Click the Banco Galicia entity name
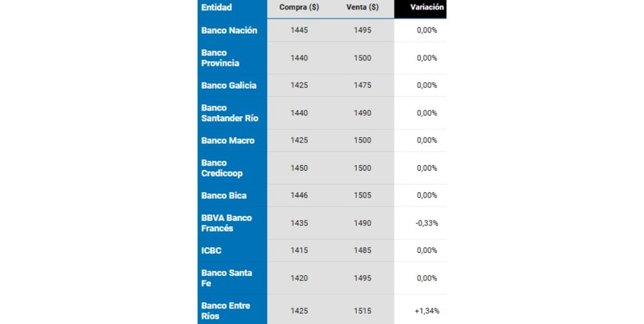Screen dimensions: 644x324 point(229,85)
